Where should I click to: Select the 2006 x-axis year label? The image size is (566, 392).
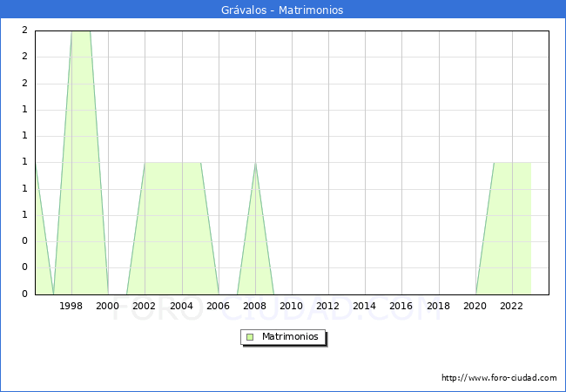(218, 306)
